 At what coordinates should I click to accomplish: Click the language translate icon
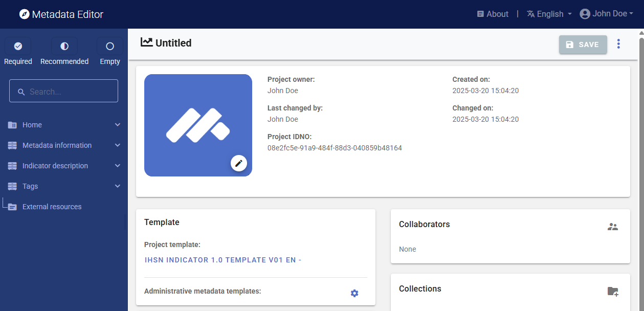[x=531, y=14]
